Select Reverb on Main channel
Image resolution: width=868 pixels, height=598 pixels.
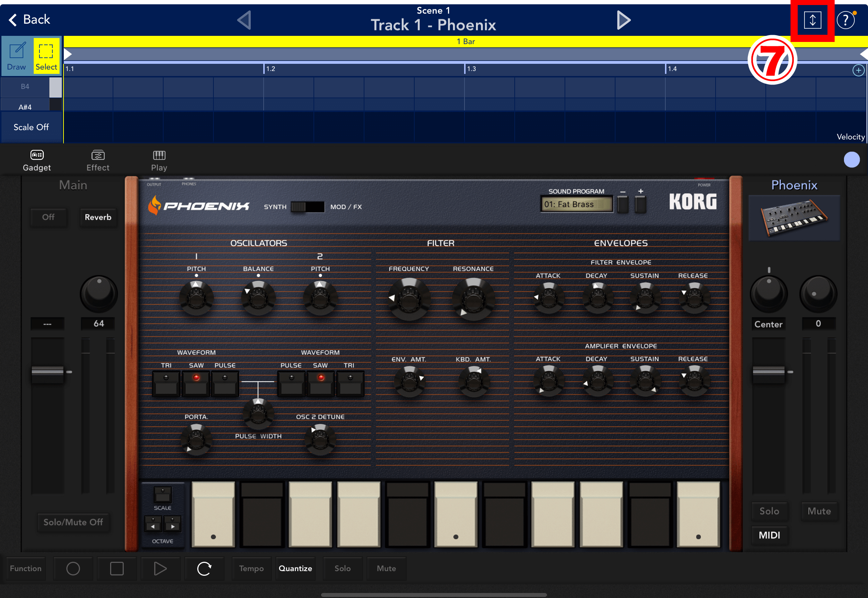coord(98,217)
